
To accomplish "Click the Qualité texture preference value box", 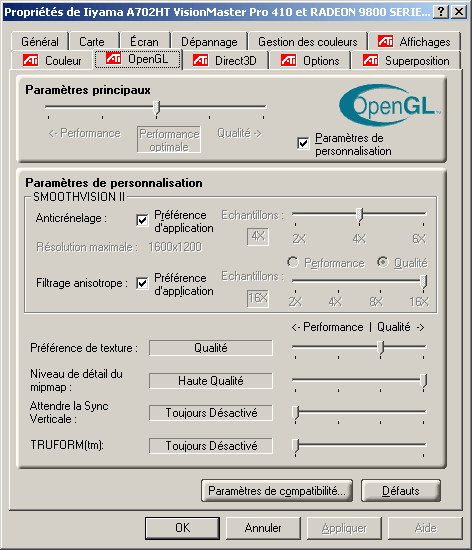I will [211, 348].
